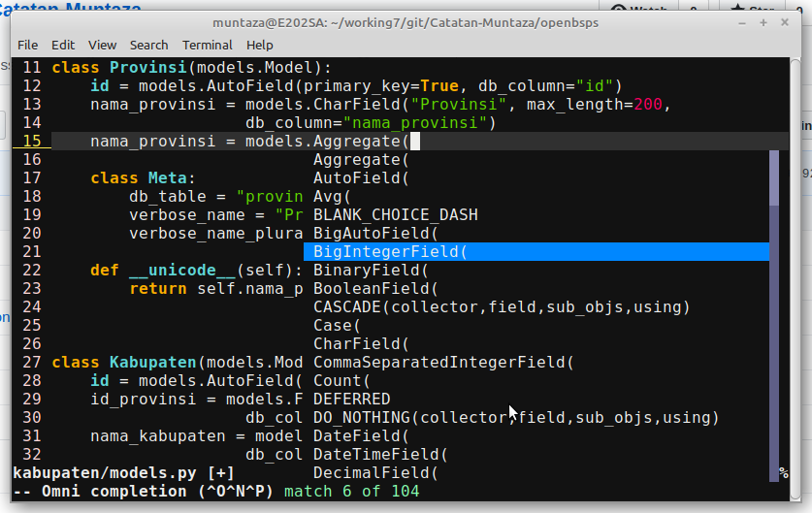Click the Star button in browser behind

coord(754,7)
